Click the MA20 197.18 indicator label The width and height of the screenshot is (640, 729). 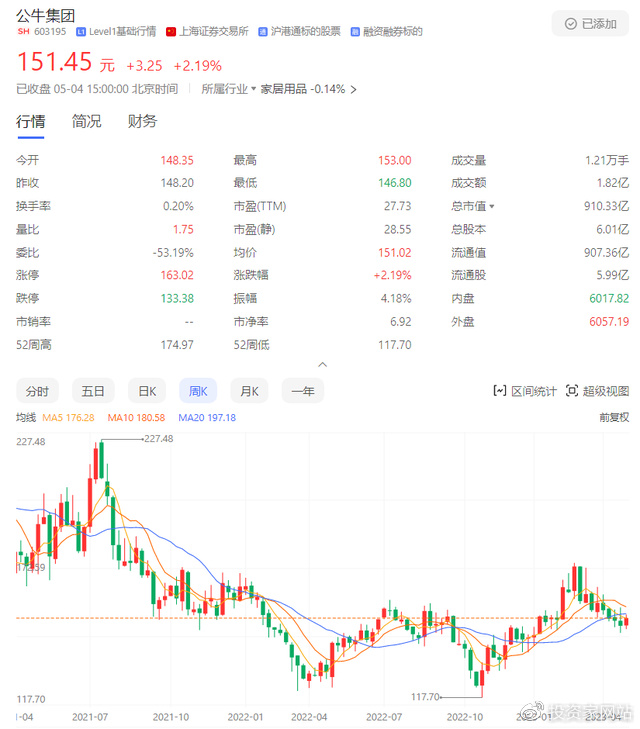point(207,418)
